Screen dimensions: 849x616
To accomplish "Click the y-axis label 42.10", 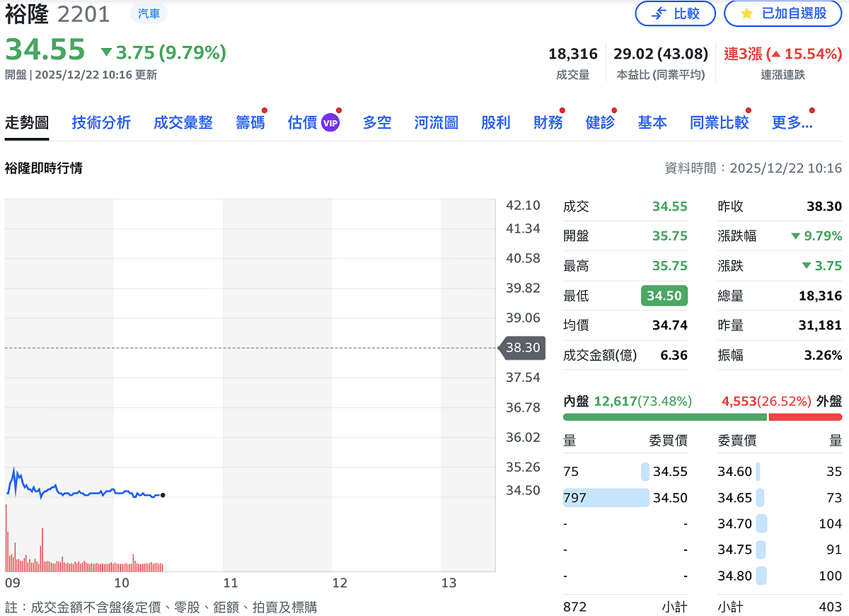I will 524,205.
